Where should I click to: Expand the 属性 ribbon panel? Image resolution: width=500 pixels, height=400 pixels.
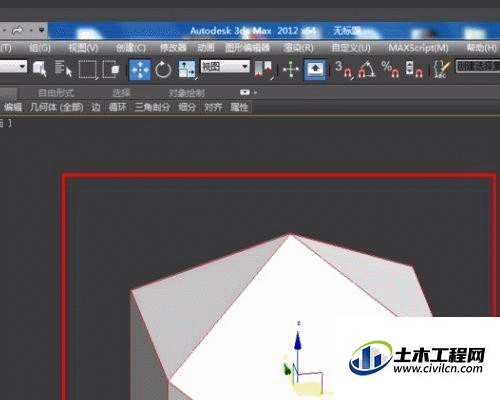(x=239, y=107)
